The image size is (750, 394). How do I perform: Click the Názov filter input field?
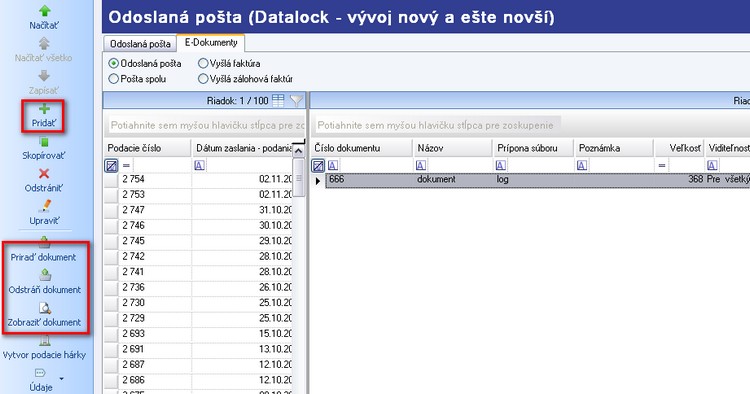click(459, 165)
